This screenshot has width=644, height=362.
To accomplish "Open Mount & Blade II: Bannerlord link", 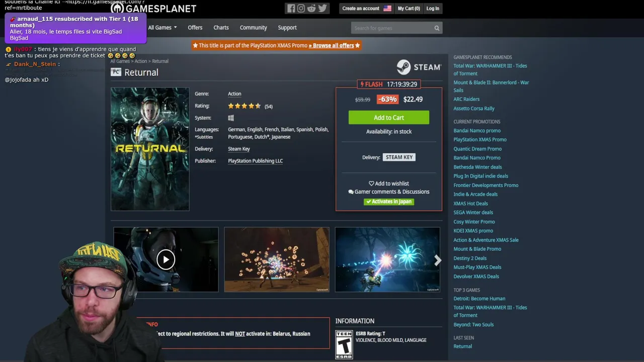I will click(491, 86).
